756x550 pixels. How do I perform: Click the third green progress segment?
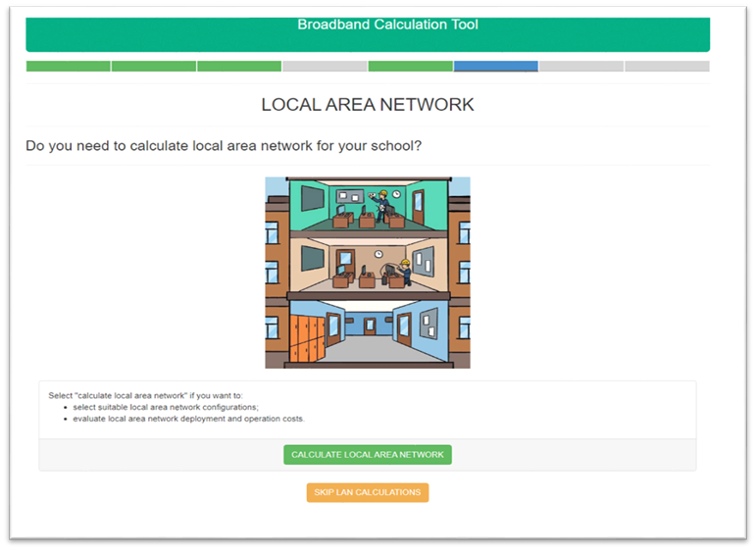pos(239,67)
